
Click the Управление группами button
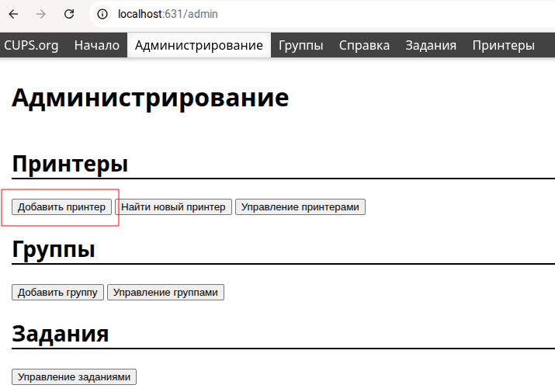tap(165, 292)
